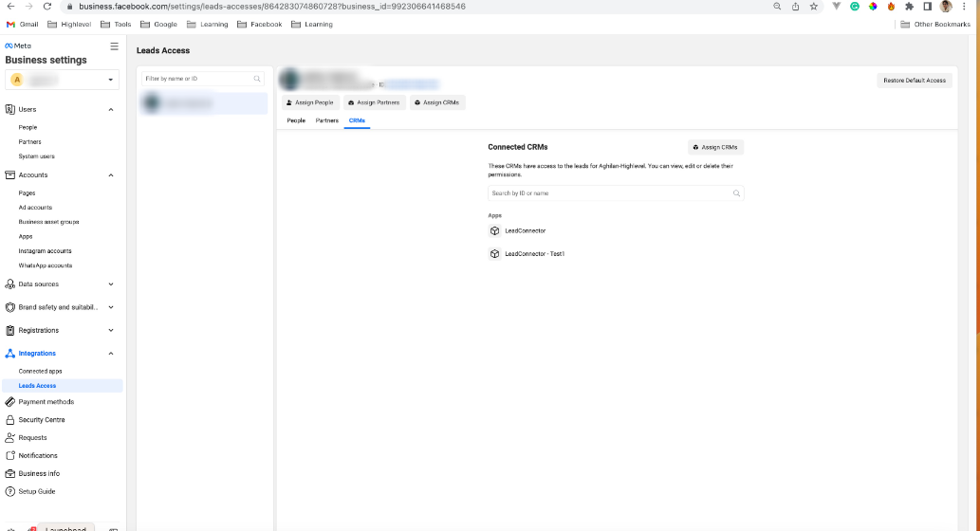Toggle the browser side panel icon
This screenshot has height=531, width=980.
928,7
